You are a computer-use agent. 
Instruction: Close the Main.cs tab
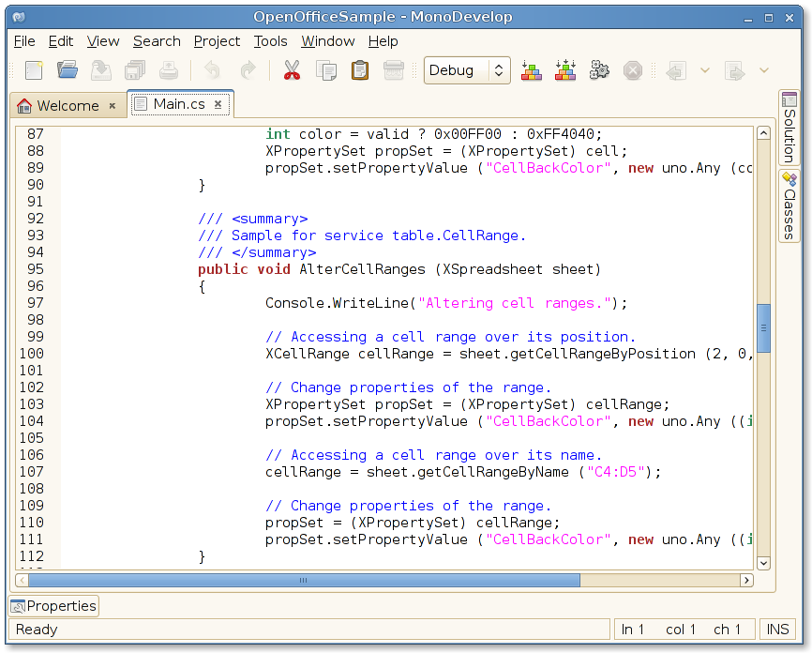218,104
